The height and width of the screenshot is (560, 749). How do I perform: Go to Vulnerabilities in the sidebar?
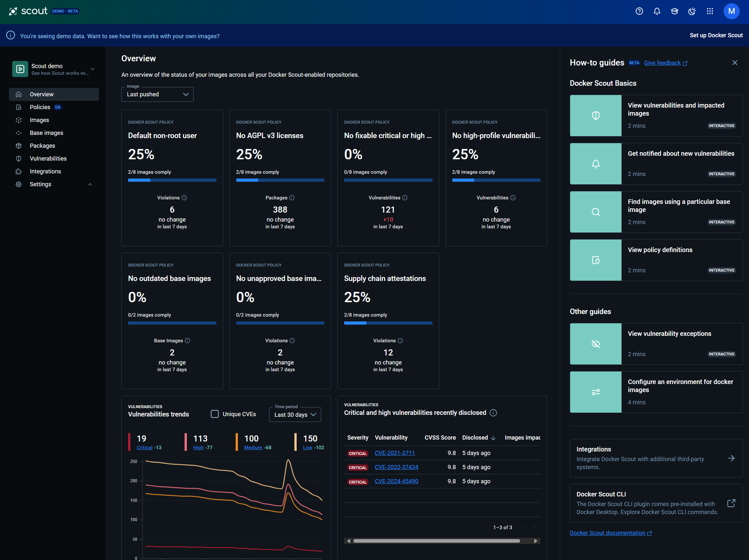(x=48, y=158)
